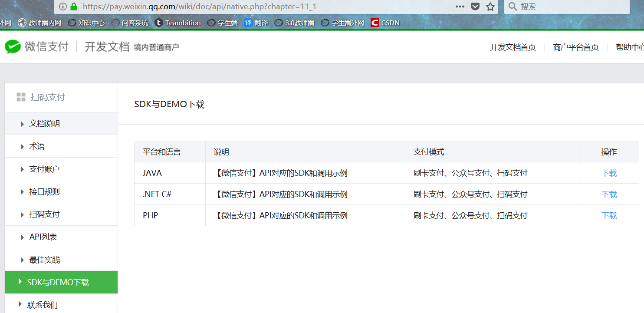Go to 开发文档首页
This screenshot has height=313, width=644.
(513, 47)
